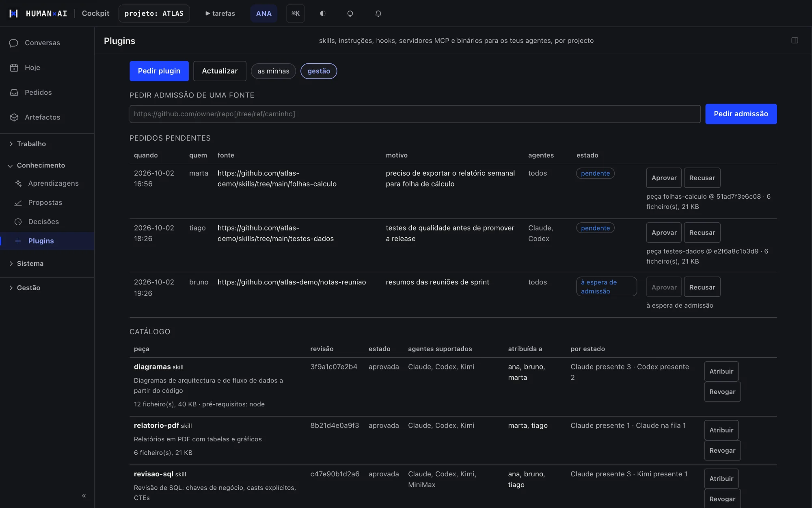The width and height of the screenshot is (812, 508).
Task: Open Pedidos inbox item in sidebar
Action: coord(47,92)
